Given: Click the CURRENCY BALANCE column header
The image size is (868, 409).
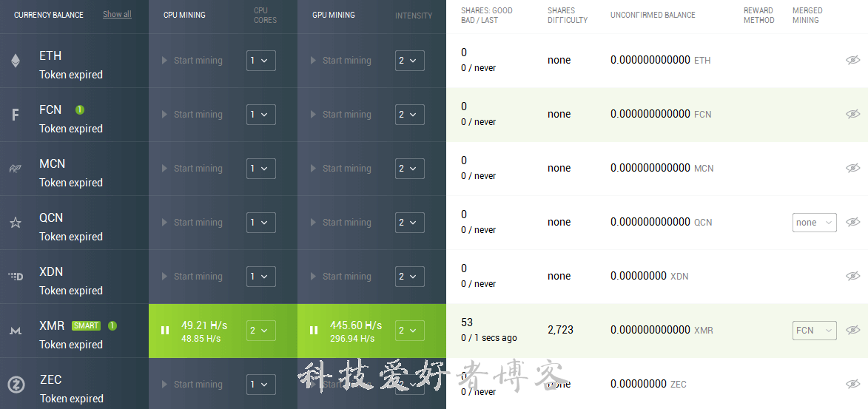Looking at the screenshot, I should point(49,15).
